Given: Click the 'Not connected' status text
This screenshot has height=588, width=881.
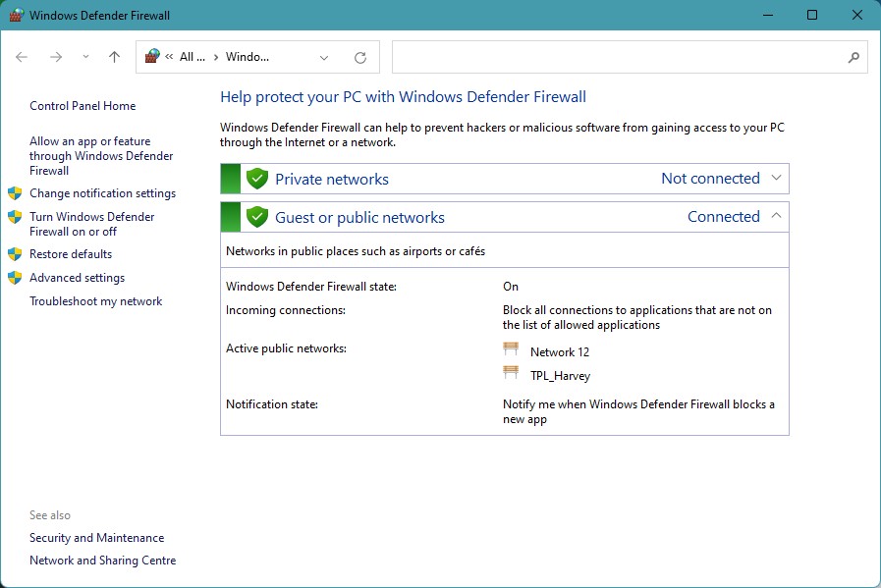Looking at the screenshot, I should click(x=710, y=179).
